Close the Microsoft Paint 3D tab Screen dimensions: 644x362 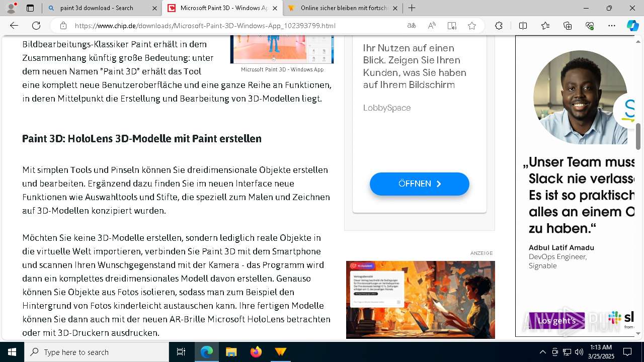click(x=275, y=8)
